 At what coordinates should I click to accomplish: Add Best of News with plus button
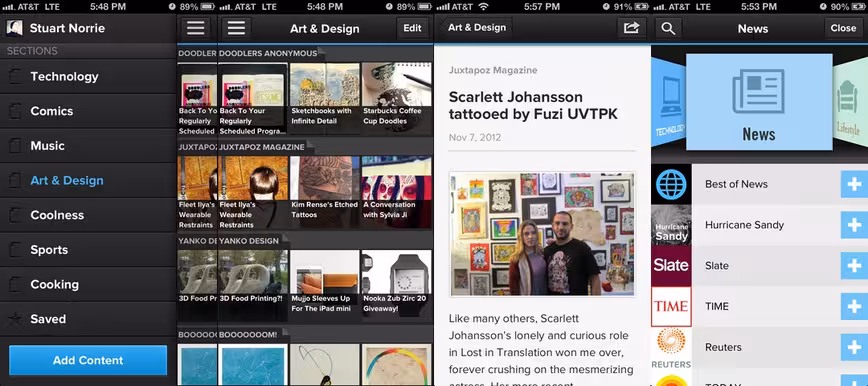pyautogui.click(x=854, y=184)
